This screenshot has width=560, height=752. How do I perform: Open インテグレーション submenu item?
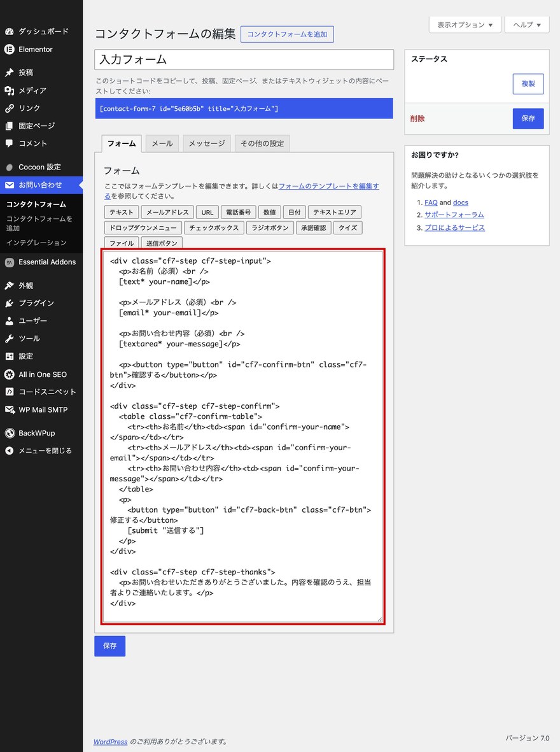36,243
